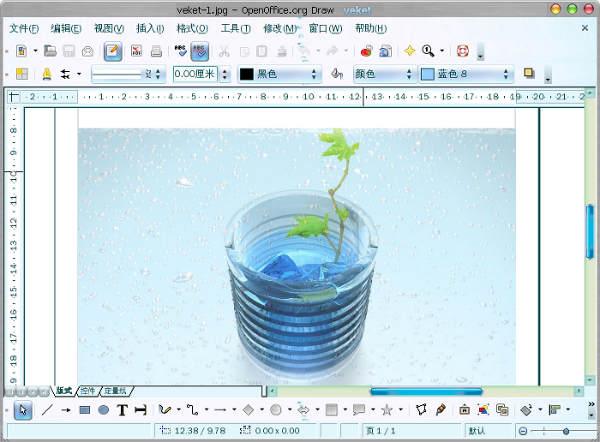The width and height of the screenshot is (600, 442).
Task: Toggle AutoSpellcheck button
Action: (x=200, y=51)
